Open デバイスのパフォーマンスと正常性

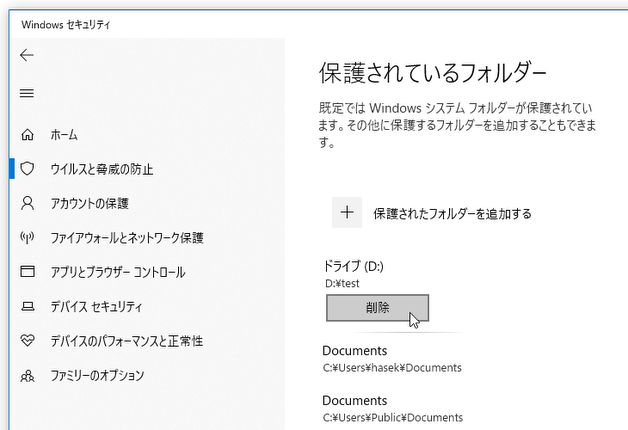click(x=127, y=341)
